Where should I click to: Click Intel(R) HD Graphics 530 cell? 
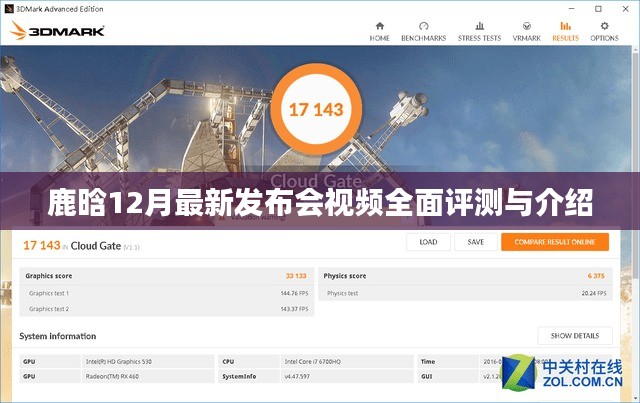point(148,361)
